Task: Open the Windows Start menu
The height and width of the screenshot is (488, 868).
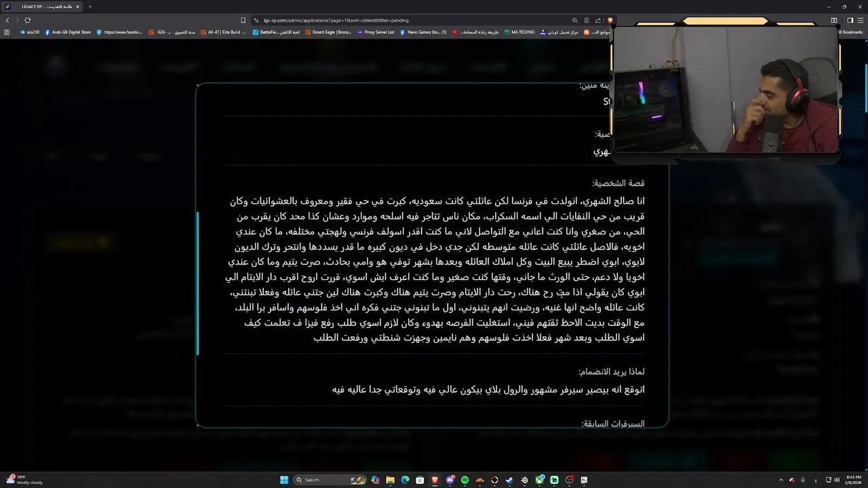Action: (x=284, y=480)
